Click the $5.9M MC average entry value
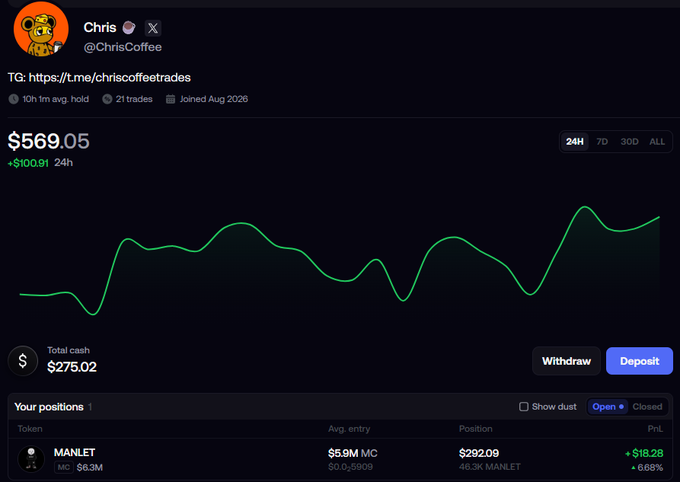 (353, 453)
